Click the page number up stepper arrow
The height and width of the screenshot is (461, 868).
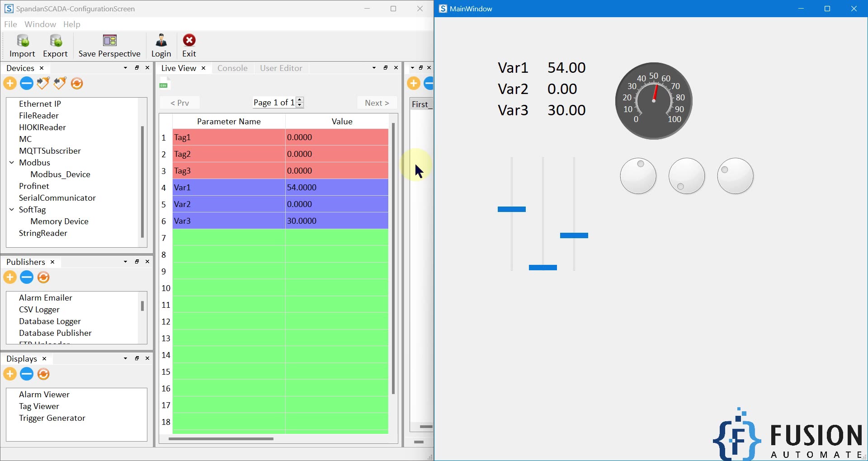coord(299,100)
